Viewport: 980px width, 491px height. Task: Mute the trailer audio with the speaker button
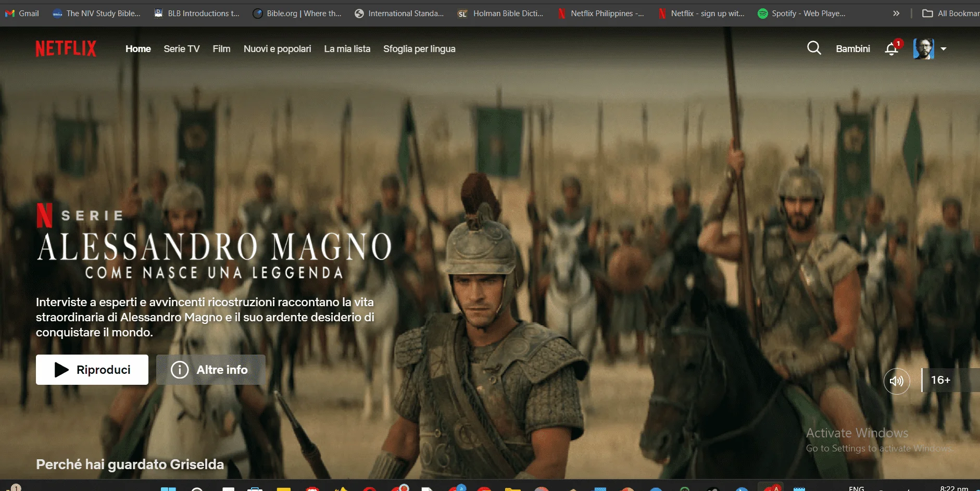point(897,381)
